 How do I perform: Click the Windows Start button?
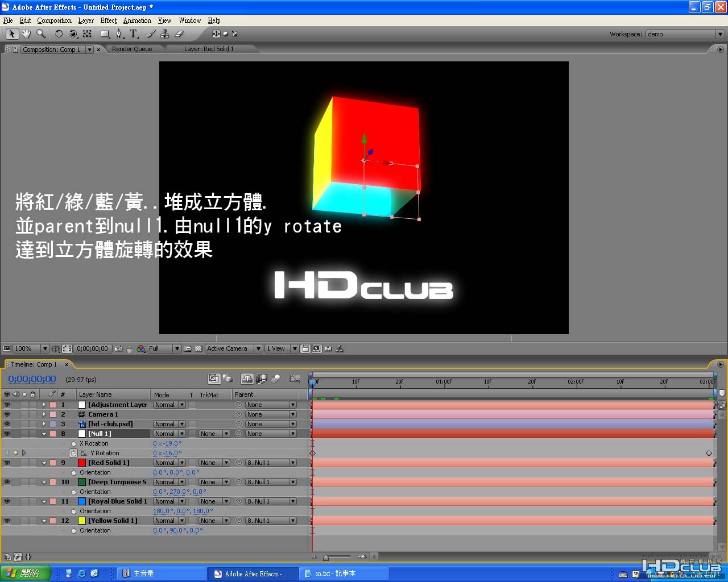(x=26, y=573)
